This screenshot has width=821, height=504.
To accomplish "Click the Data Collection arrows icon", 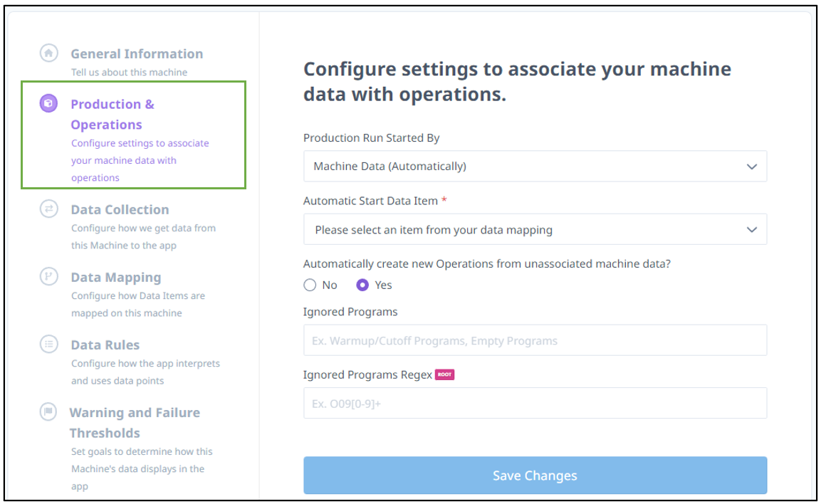I will click(x=48, y=209).
